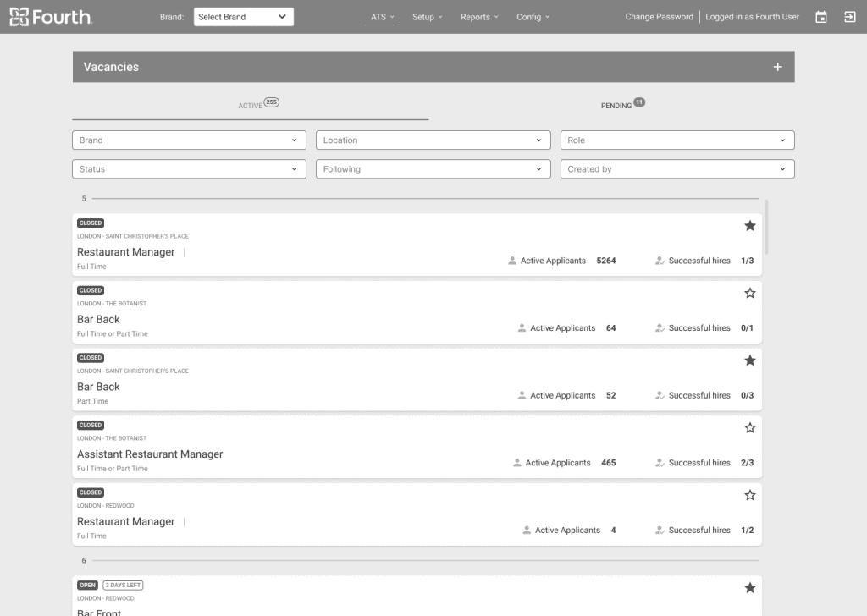Unstar the open Bar Front vacancy
The image size is (867, 616).
tap(749, 588)
